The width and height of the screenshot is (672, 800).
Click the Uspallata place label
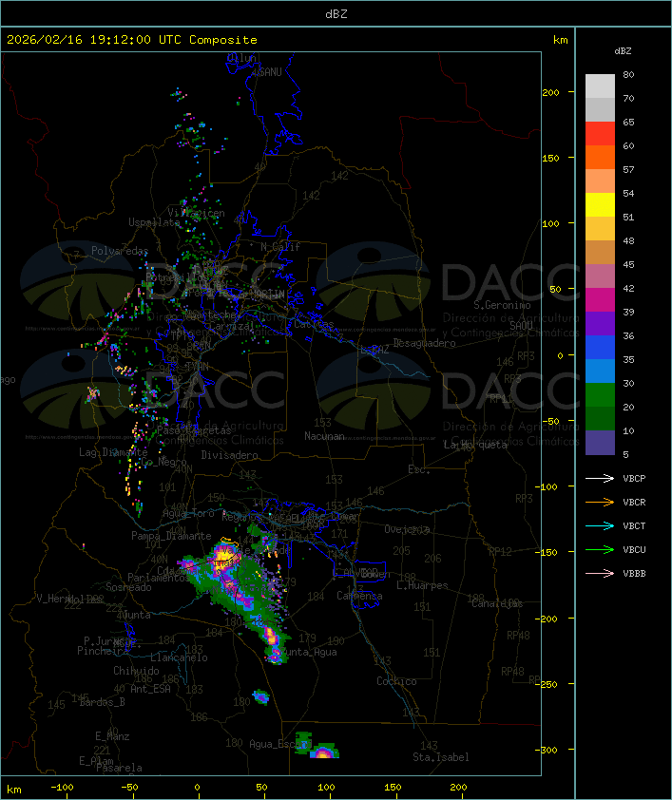(154, 222)
